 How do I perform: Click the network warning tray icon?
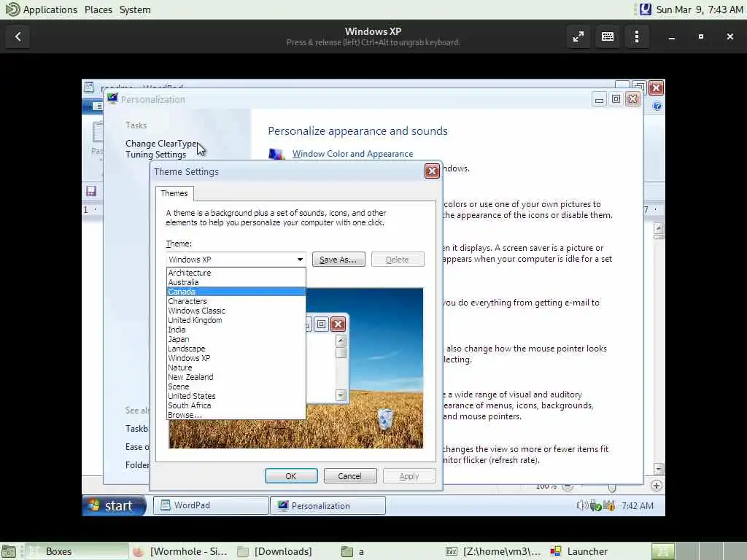[x=609, y=506]
